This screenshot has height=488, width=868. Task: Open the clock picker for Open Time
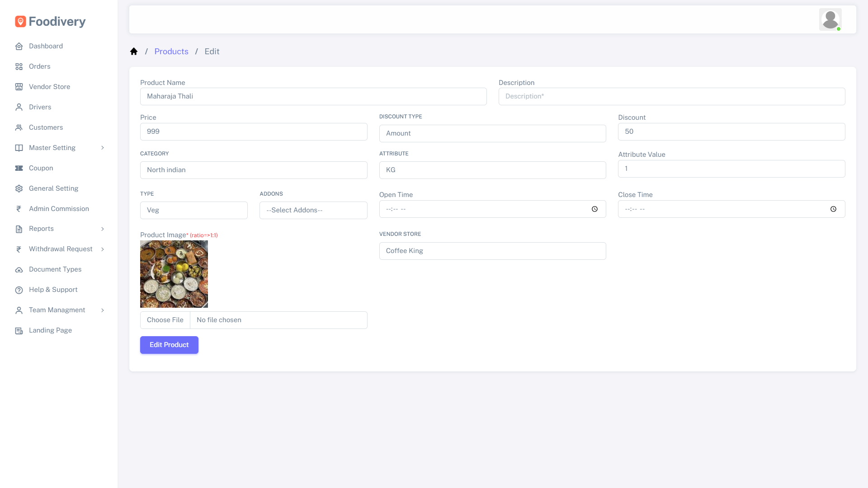coord(594,209)
